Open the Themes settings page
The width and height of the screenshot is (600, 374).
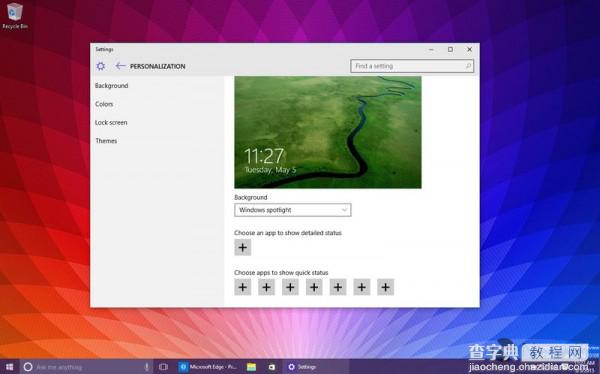106,141
